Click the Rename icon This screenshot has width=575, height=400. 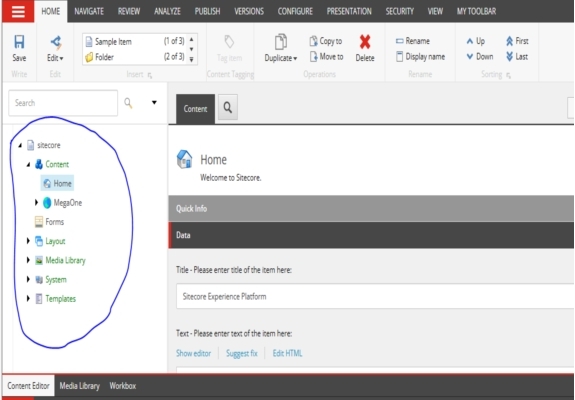click(400, 41)
